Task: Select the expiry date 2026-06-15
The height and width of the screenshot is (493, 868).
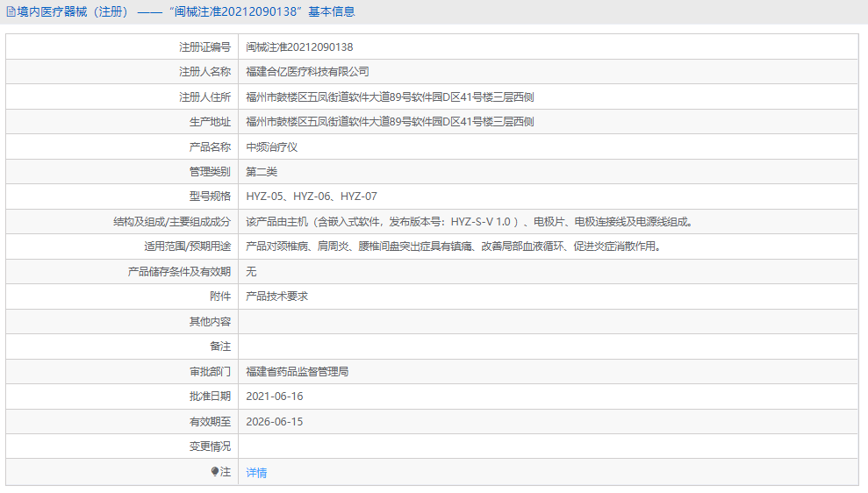Action: pos(275,422)
